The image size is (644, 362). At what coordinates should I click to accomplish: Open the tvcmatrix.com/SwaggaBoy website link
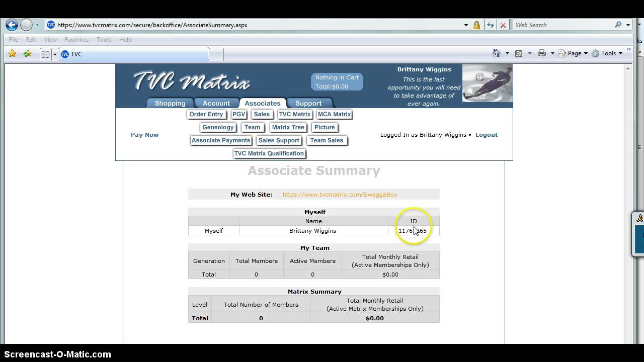point(340,195)
